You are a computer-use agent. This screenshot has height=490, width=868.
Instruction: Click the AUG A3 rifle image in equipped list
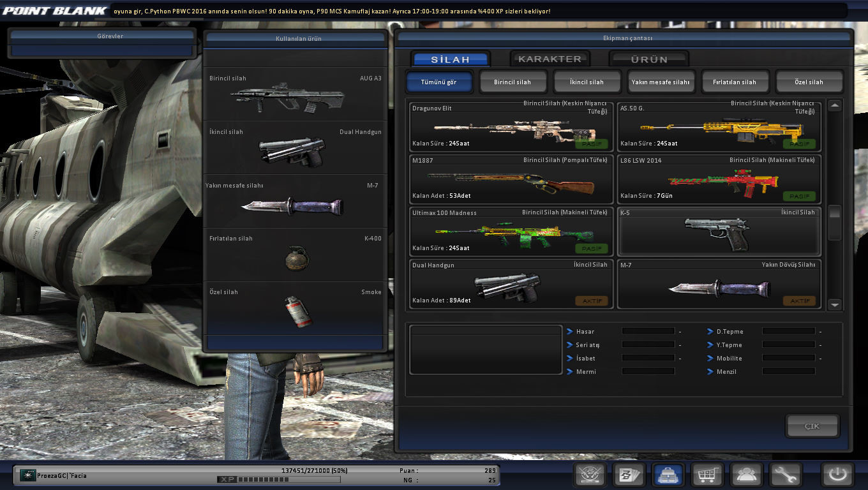(x=287, y=98)
